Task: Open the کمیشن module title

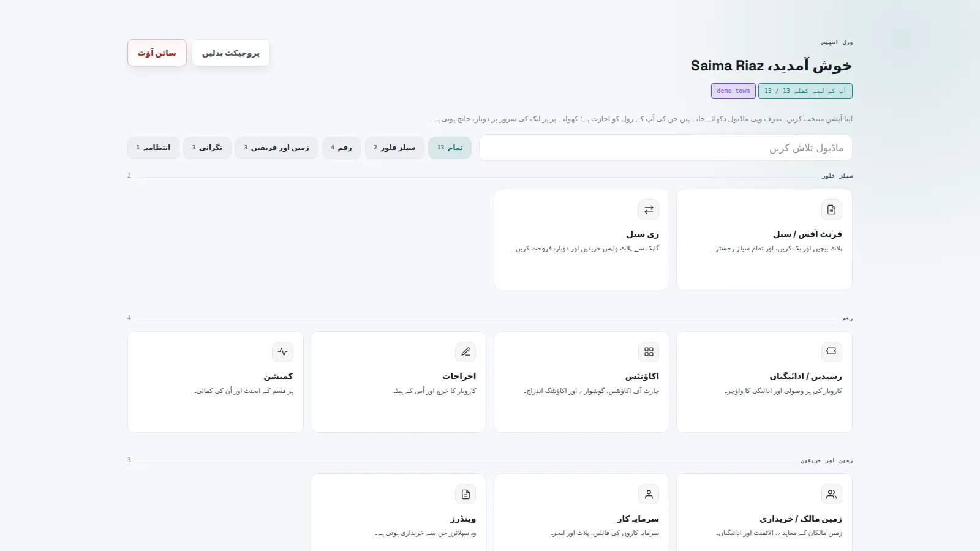Action: 279,376
